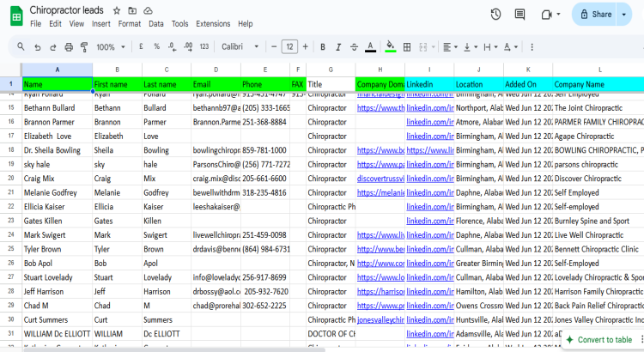Star the Chiropractor leads document
This screenshot has height=352, width=644.
(117, 10)
